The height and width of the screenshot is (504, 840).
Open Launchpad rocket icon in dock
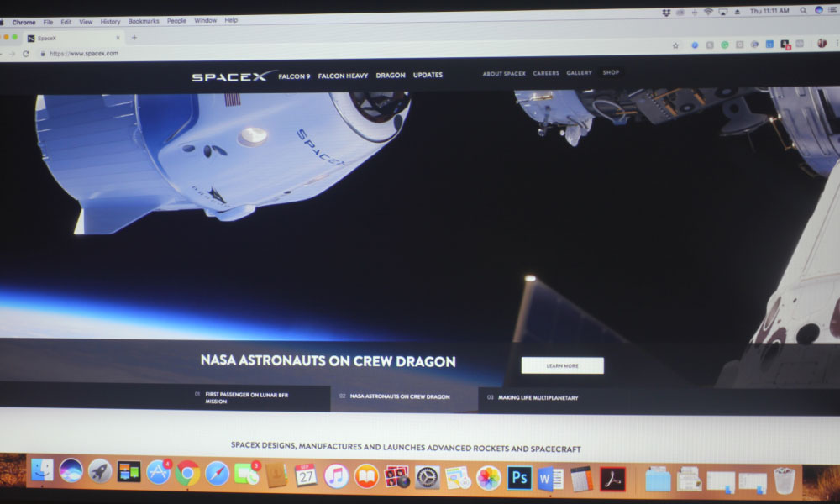click(100, 472)
